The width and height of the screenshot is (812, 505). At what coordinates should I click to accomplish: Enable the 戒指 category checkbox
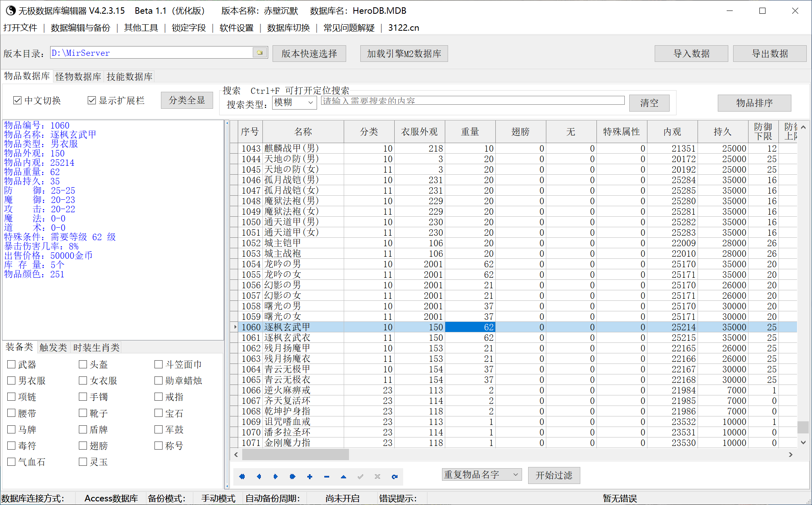pyautogui.click(x=159, y=397)
